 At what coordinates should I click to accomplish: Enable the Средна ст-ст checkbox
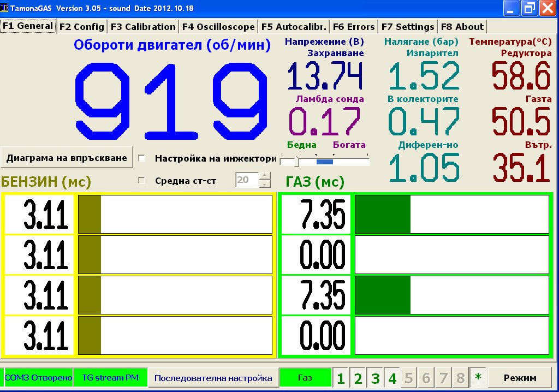(142, 180)
